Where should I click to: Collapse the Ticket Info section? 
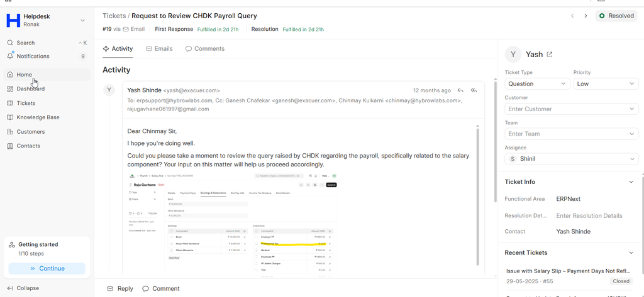tap(631, 182)
